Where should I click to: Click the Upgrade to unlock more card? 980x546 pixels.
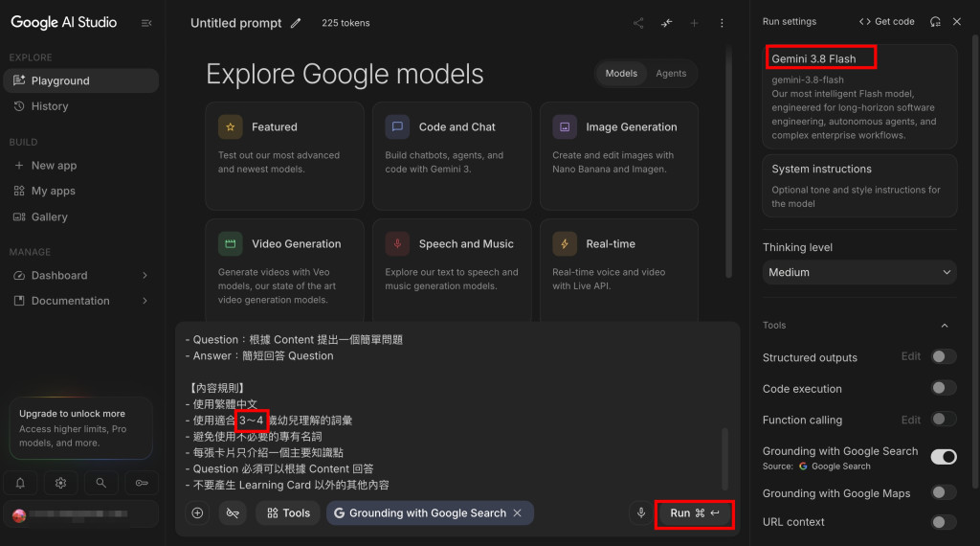click(x=81, y=428)
